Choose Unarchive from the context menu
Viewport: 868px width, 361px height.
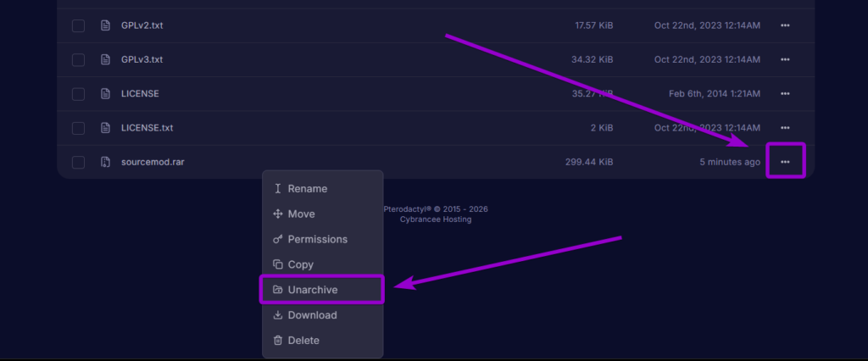point(313,290)
